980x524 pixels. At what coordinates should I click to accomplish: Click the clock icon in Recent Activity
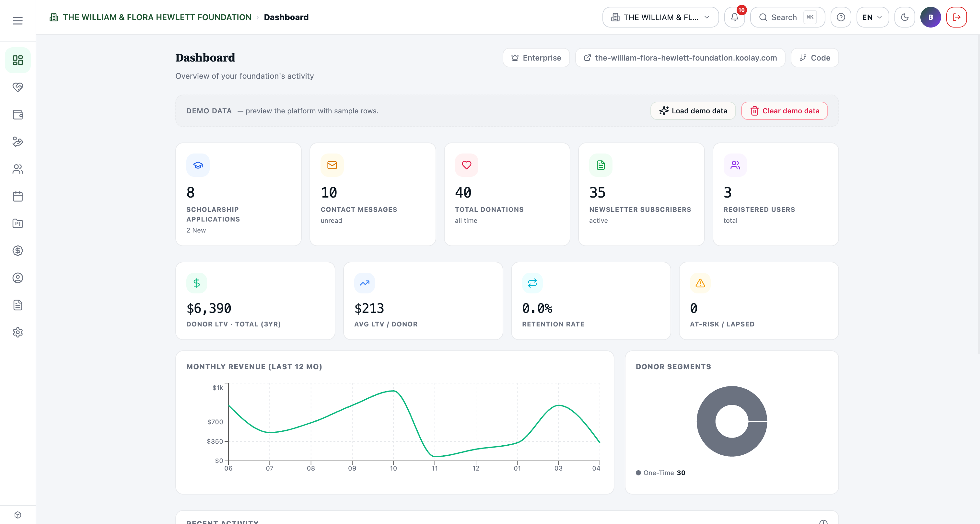coord(823,522)
